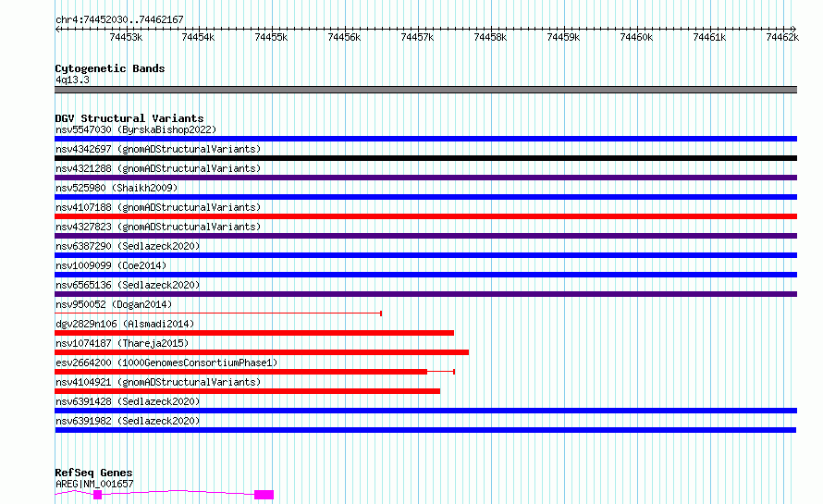Click the nsv1074187 (Thareja2015) label
The height and width of the screenshot is (504, 823).
(x=122, y=343)
